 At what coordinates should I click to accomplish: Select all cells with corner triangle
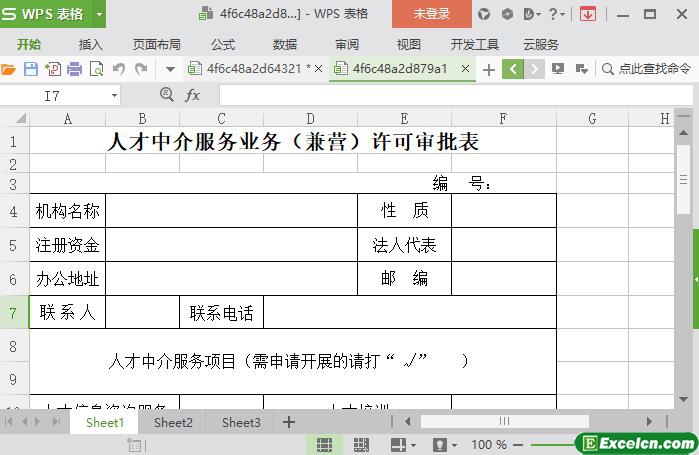click(21, 118)
